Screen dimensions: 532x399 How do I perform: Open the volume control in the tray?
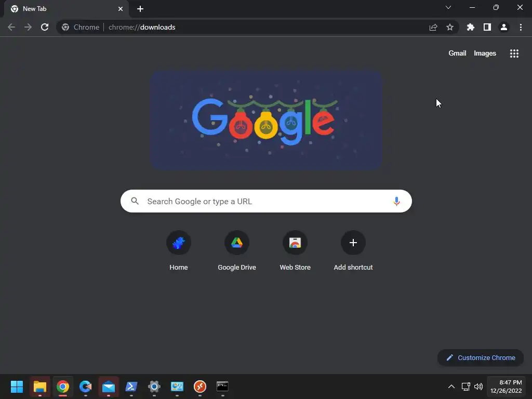point(478,387)
